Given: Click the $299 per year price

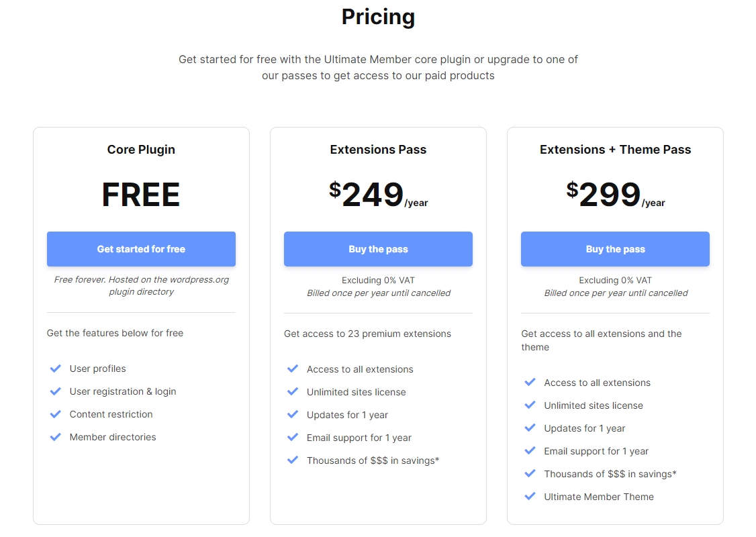Looking at the screenshot, I should point(615,195).
